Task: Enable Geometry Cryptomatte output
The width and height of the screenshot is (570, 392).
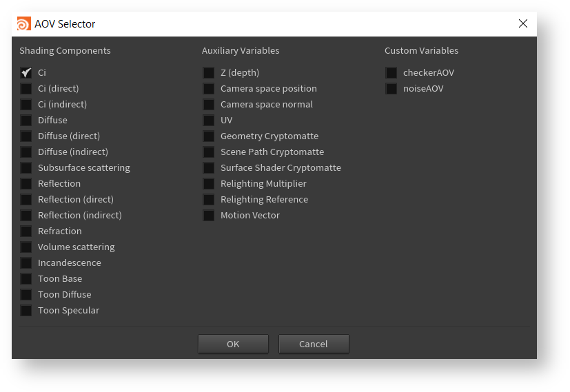Action: click(x=209, y=136)
